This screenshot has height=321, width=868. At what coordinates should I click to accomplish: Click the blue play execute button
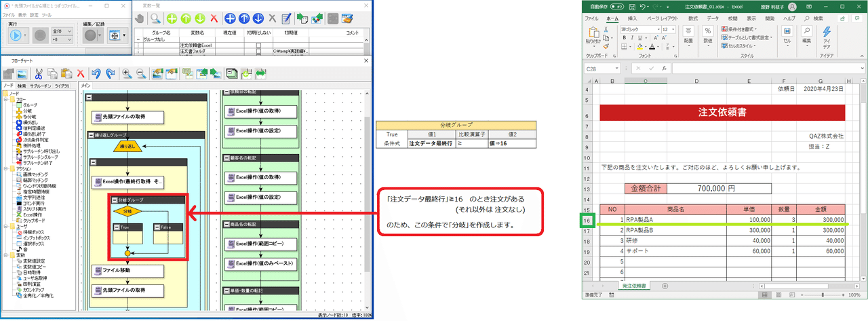point(17,35)
